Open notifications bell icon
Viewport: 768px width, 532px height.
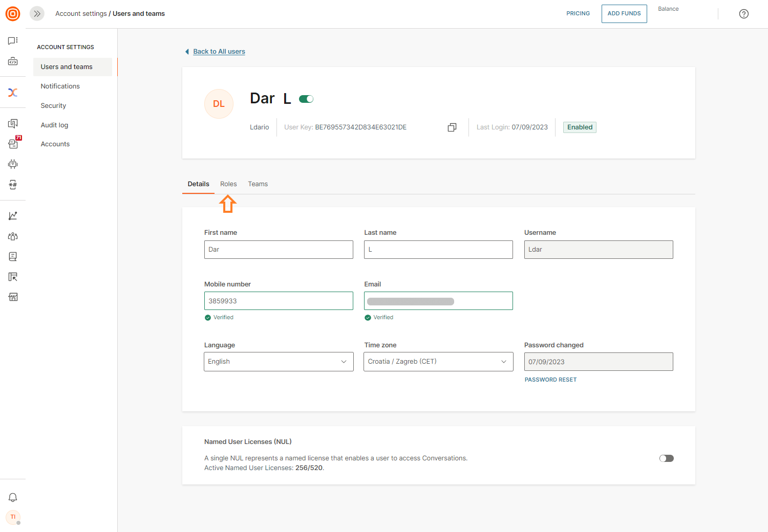(x=13, y=497)
